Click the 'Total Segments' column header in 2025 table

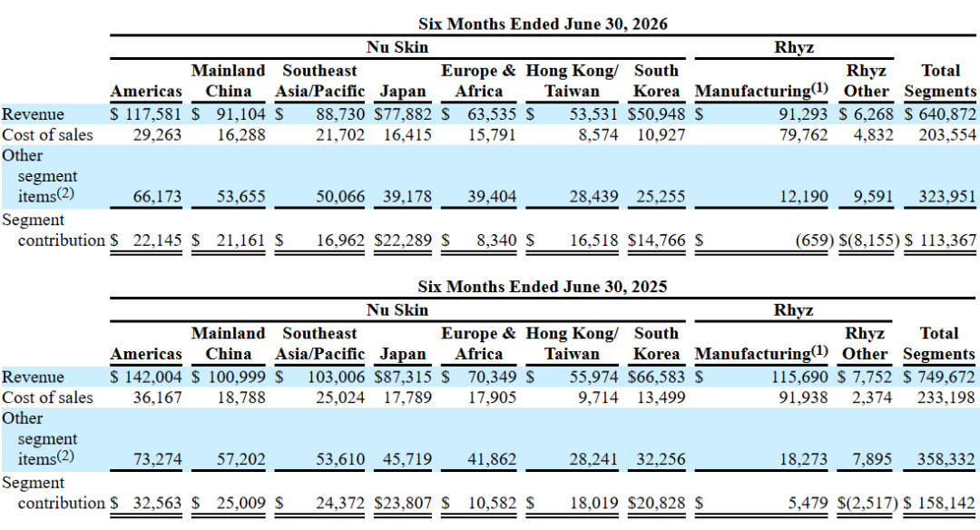click(x=939, y=343)
